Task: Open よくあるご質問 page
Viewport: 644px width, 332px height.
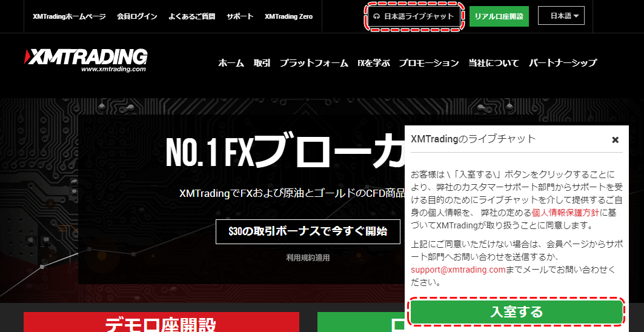Action: (x=191, y=16)
